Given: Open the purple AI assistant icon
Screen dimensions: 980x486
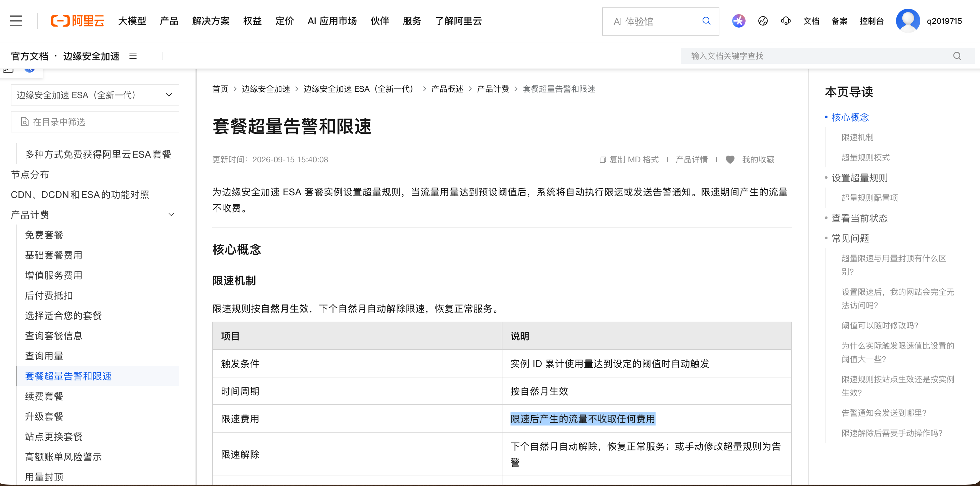Looking at the screenshot, I should tap(739, 21).
